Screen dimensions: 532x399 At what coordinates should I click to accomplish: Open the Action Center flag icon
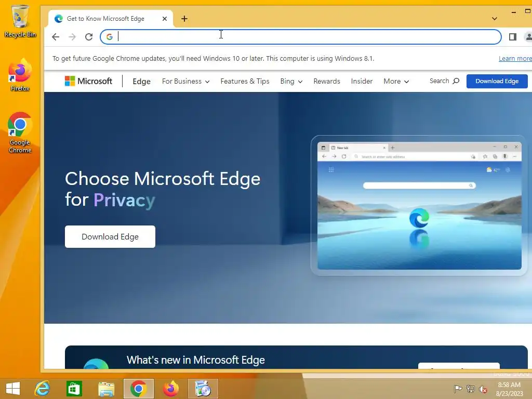click(x=458, y=389)
